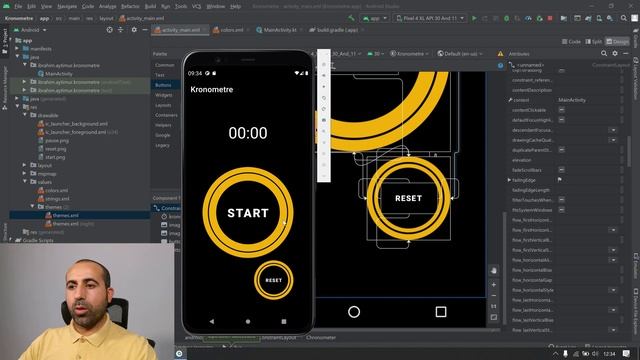Select the Widgets palette category

(164, 95)
